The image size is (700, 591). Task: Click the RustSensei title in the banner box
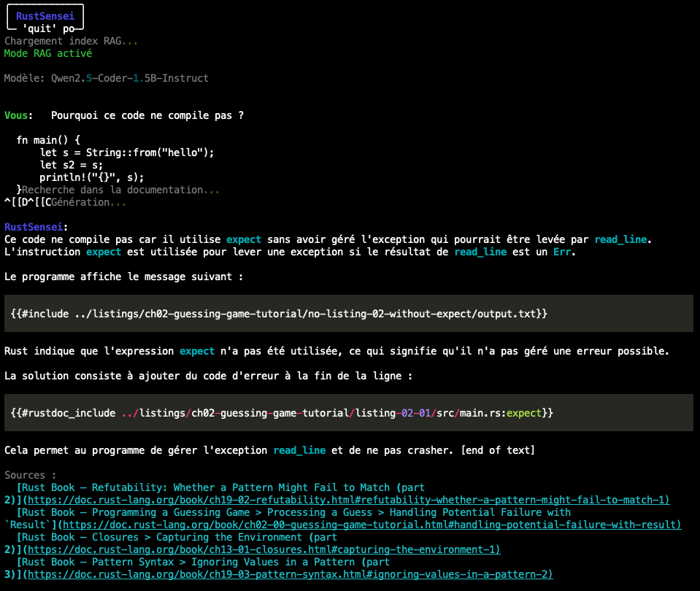point(45,16)
